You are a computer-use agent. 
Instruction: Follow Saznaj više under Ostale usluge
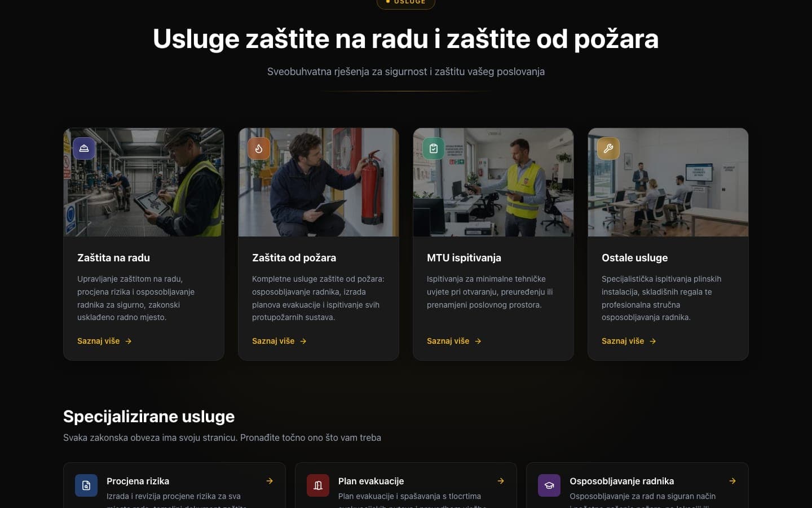[629, 341]
